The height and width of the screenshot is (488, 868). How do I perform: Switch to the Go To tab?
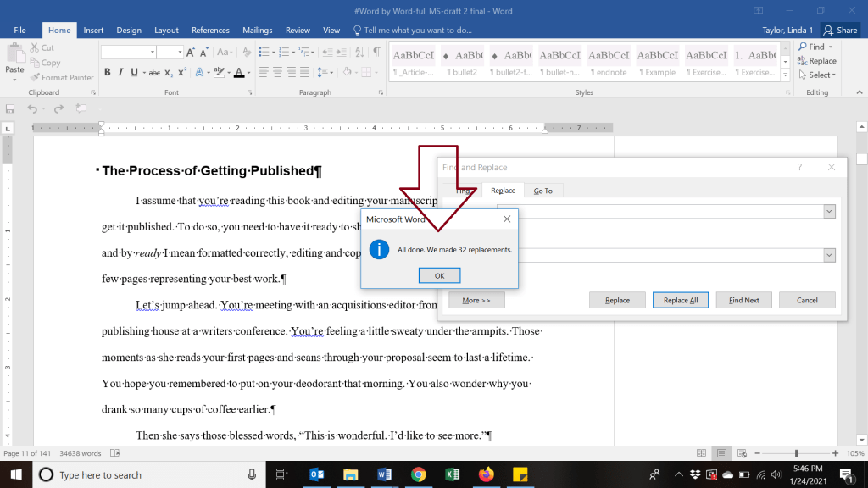point(542,191)
